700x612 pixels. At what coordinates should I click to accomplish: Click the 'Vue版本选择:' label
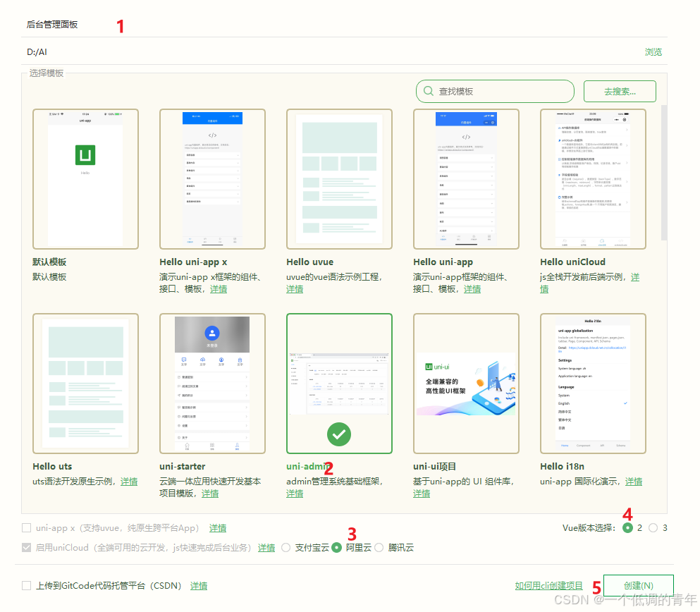point(589,528)
